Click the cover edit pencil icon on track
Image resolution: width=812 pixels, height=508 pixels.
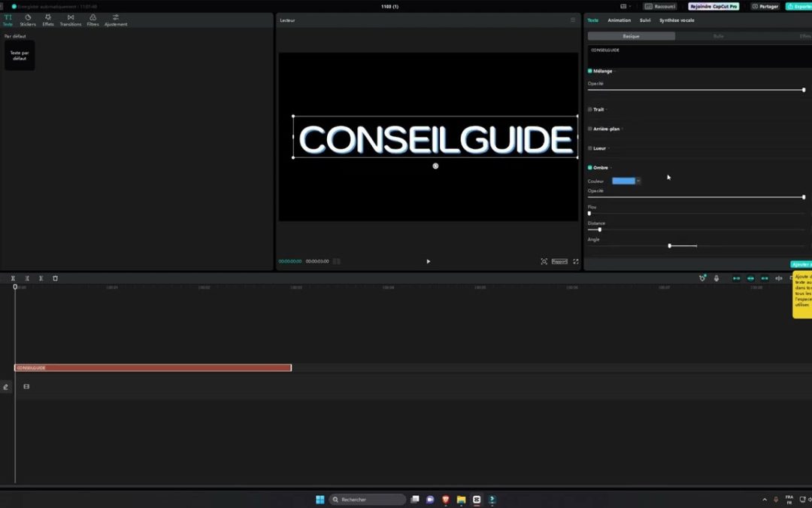[x=6, y=387]
